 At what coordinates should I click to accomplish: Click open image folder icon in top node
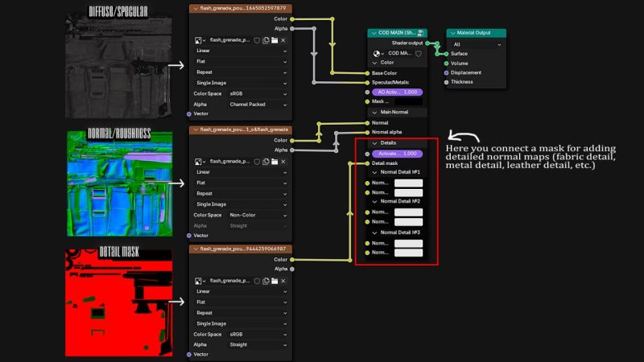(275, 39)
